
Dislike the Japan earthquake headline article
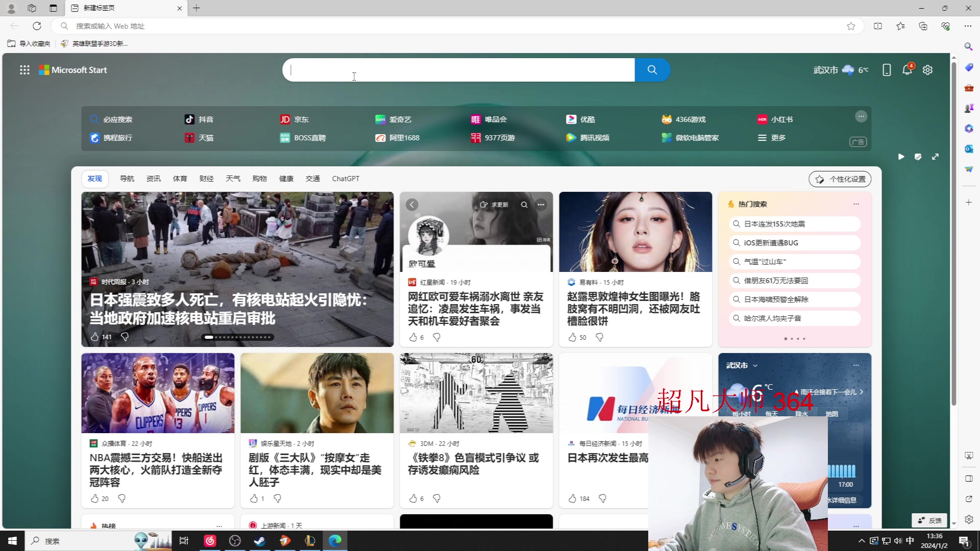tap(125, 337)
